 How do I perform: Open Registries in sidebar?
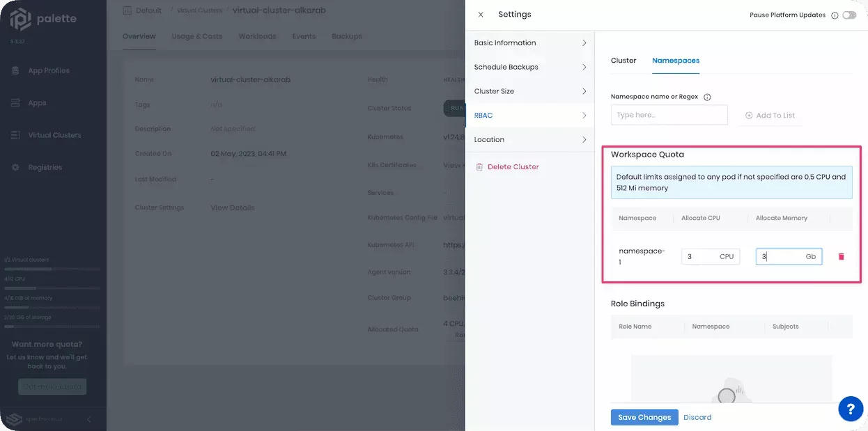[45, 168]
